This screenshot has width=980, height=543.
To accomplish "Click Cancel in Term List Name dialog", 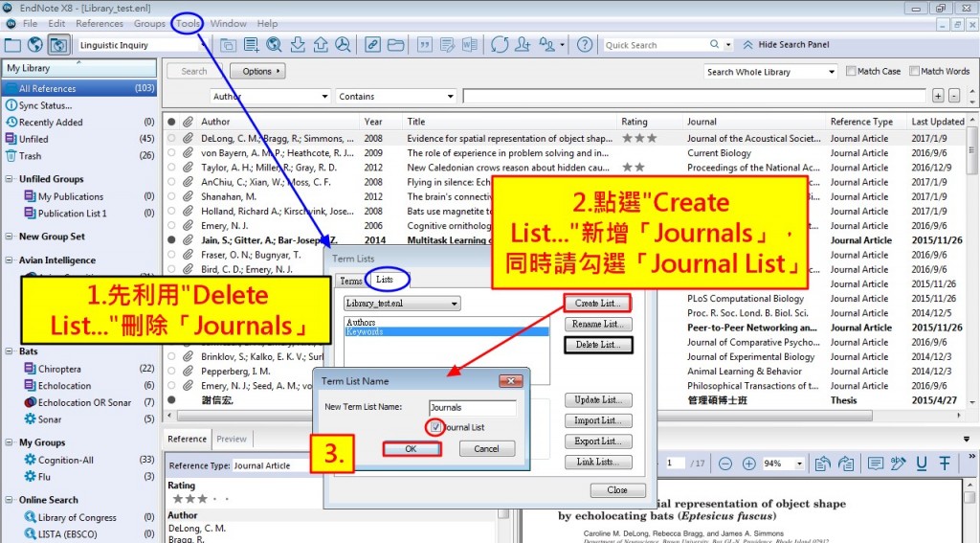I will (487, 448).
